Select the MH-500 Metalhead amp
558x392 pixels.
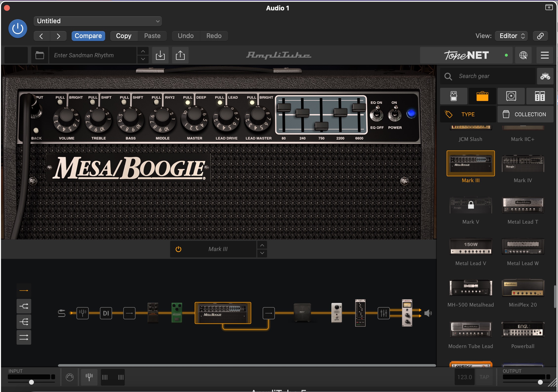[471, 288]
